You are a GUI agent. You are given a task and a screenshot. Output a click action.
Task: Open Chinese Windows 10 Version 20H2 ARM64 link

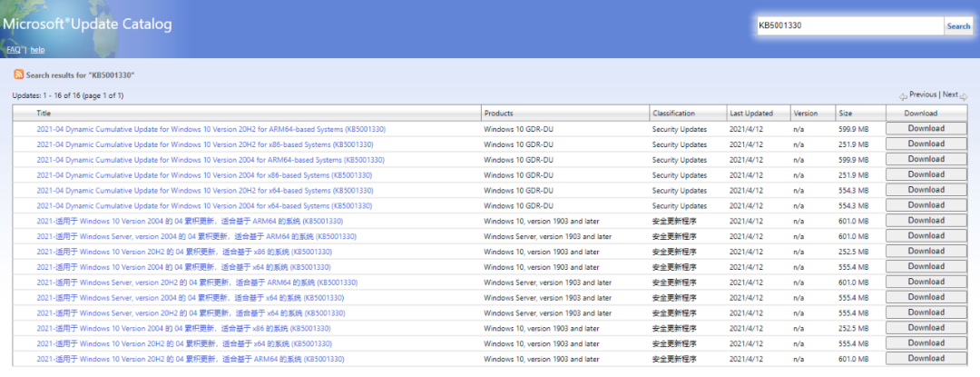point(190,359)
